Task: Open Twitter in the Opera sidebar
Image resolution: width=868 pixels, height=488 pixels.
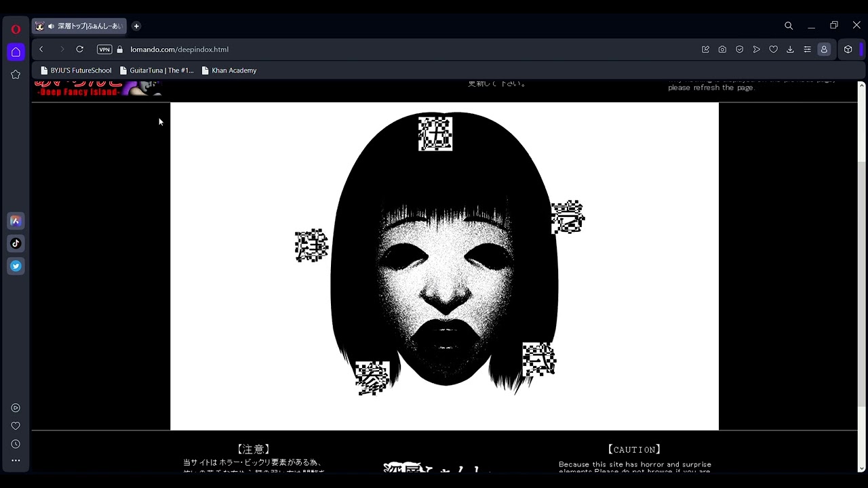Action: coord(16,266)
